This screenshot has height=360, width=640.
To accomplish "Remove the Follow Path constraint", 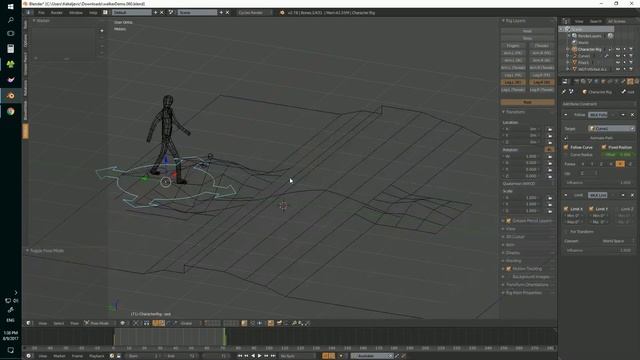I will coord(632,115).
